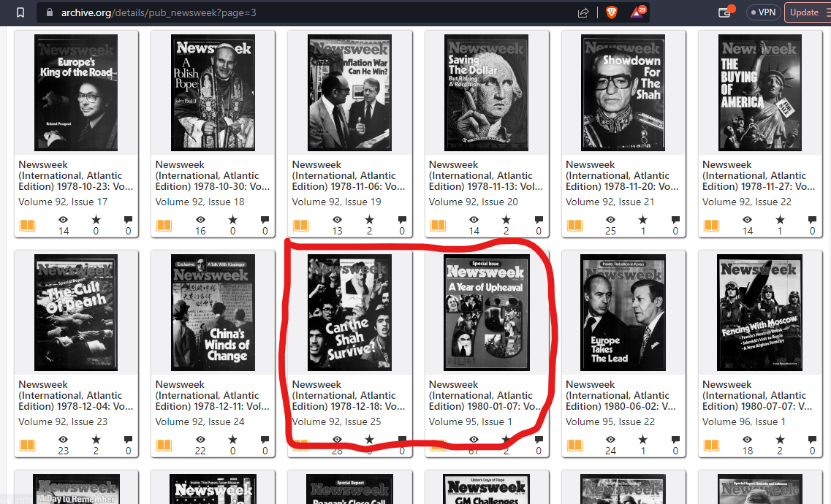Click the favorites star on Volume 92, Issue 21
The height and width of the screenshot is (504, 831).
(643, 219)
